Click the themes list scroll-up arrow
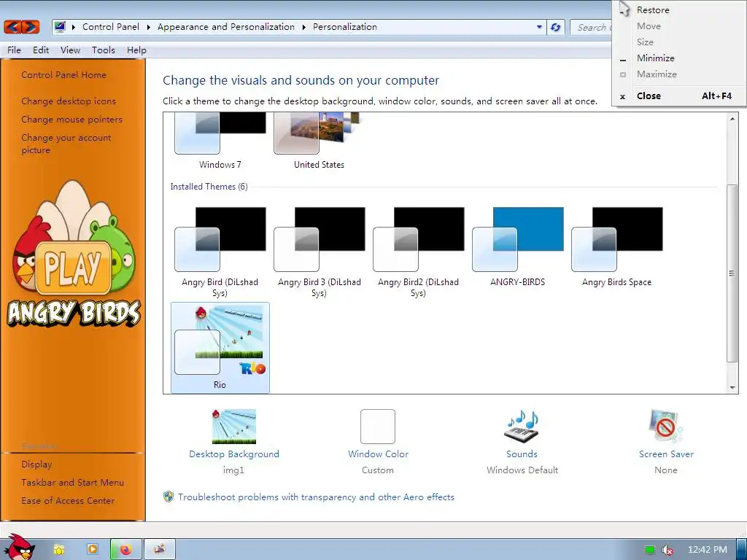 [x=732, y=119]
